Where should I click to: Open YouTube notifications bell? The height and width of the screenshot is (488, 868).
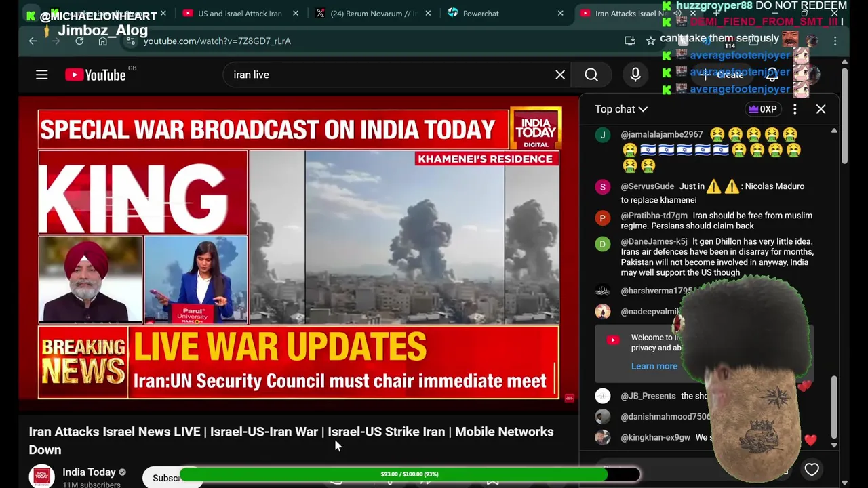(x=772, y=75)
